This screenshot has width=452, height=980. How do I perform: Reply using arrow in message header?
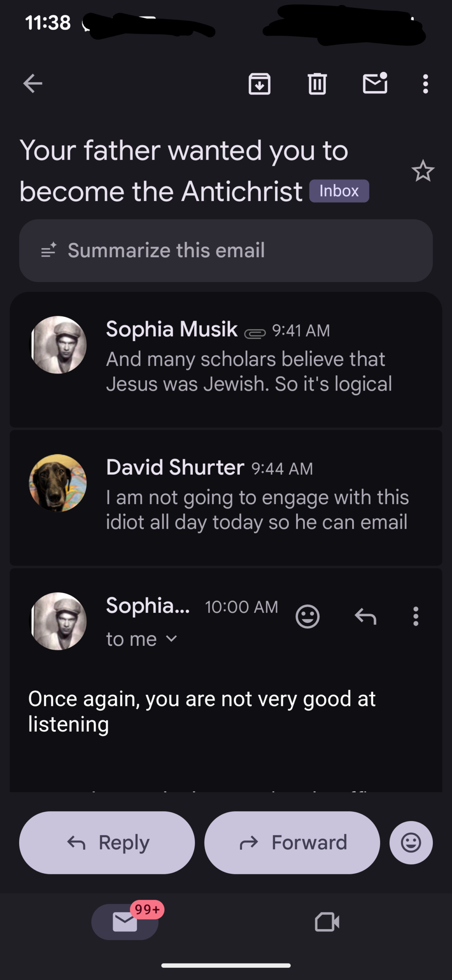coord(366,616)
